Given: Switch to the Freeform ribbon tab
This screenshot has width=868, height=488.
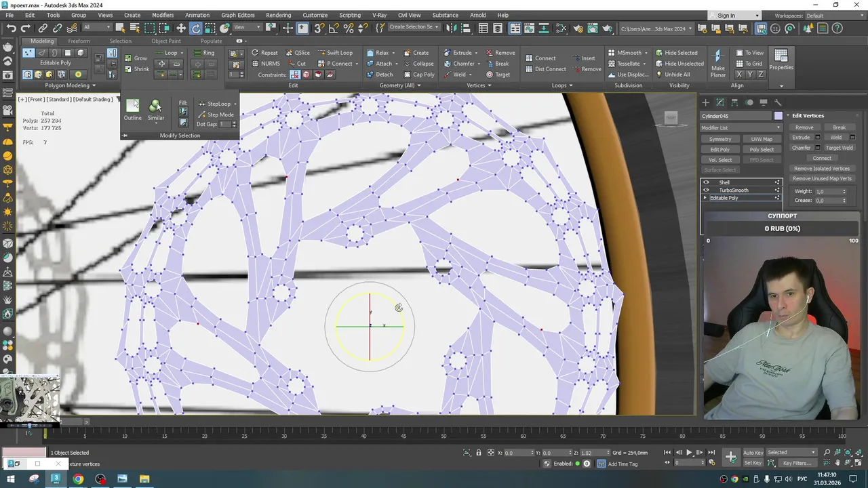Looking at the screenshot, I should pyautogui.click(x=79, y=41).
